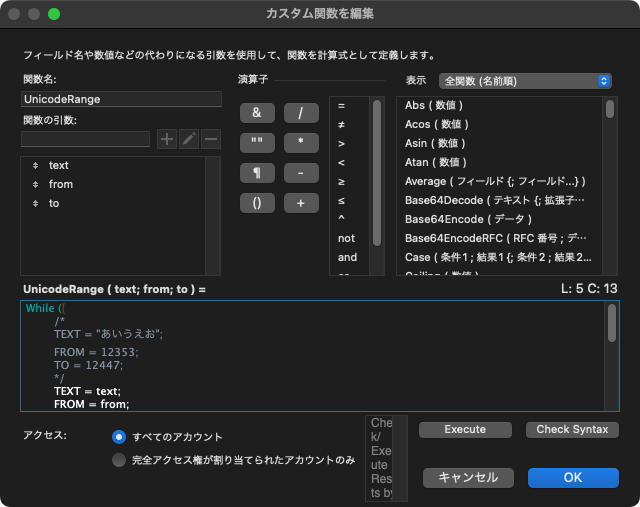Click the edit parameter pencil icon
The width and height of the screenshot is (640, 507).
(x=189, y=139)
